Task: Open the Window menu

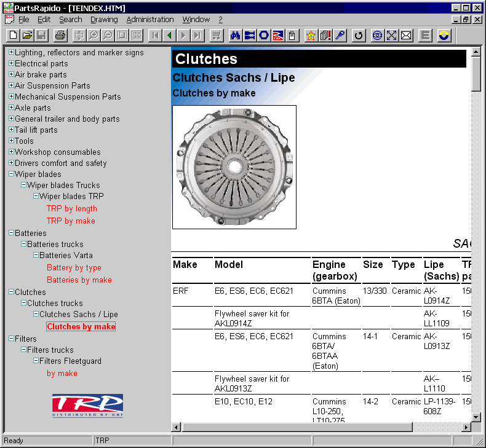Action: [196, 20]
